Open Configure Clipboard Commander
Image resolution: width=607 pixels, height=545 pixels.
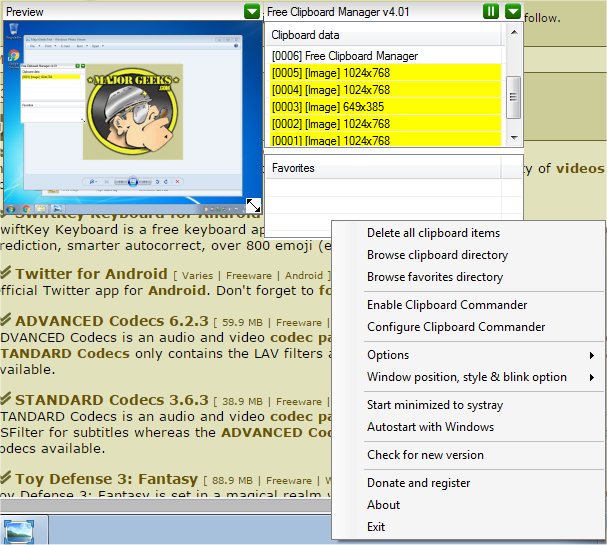pyautogui.click(x=456, y=327)
